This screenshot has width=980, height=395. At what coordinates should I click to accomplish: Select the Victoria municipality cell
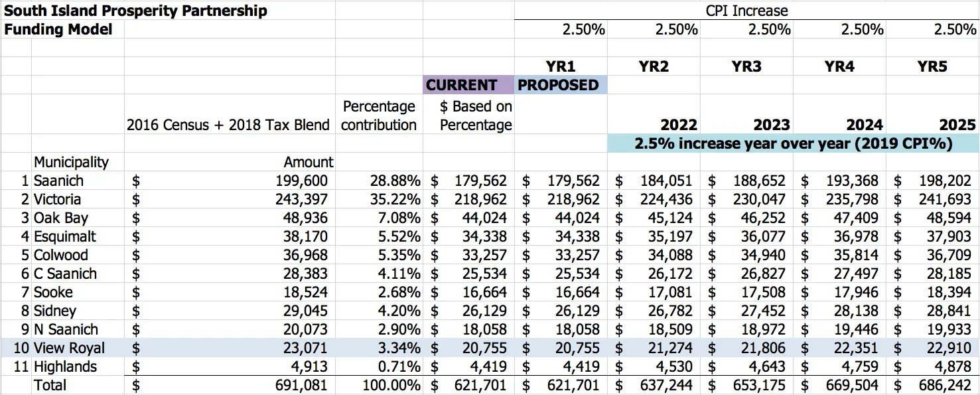[57, 199]
